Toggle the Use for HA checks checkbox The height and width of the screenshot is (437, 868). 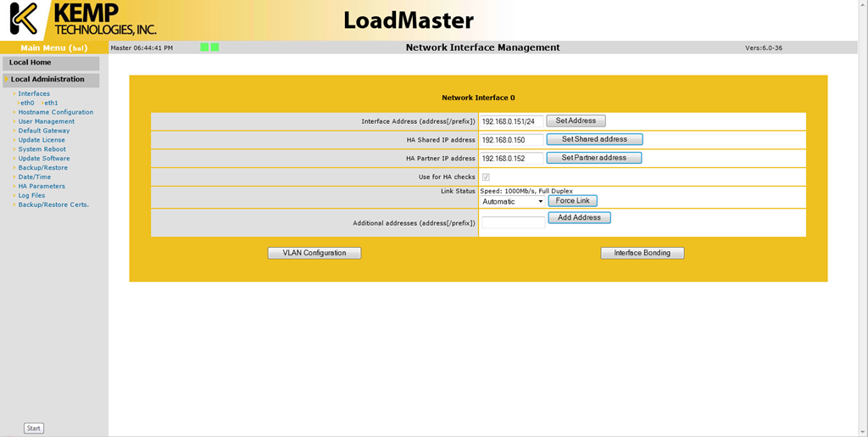tap(486, 177)
